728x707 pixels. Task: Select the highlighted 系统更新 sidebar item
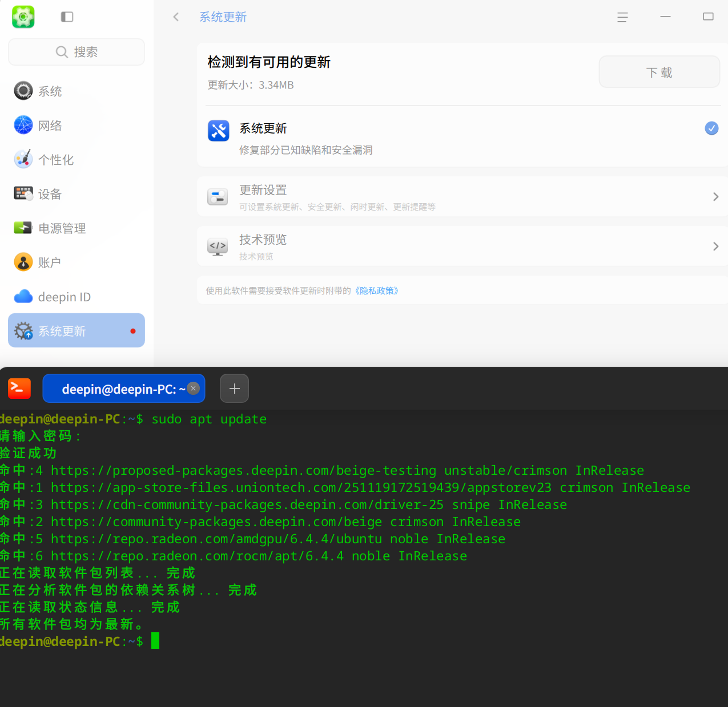coord(77,330)
